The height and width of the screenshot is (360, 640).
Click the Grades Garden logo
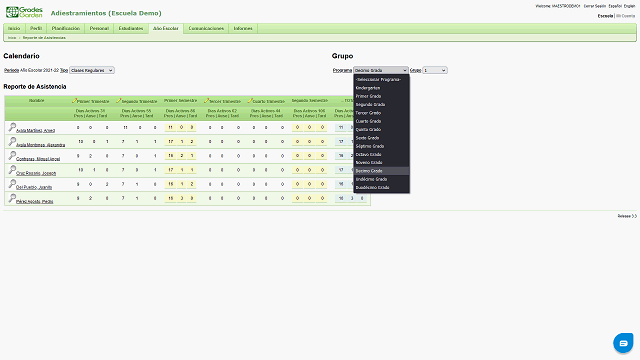24,12
